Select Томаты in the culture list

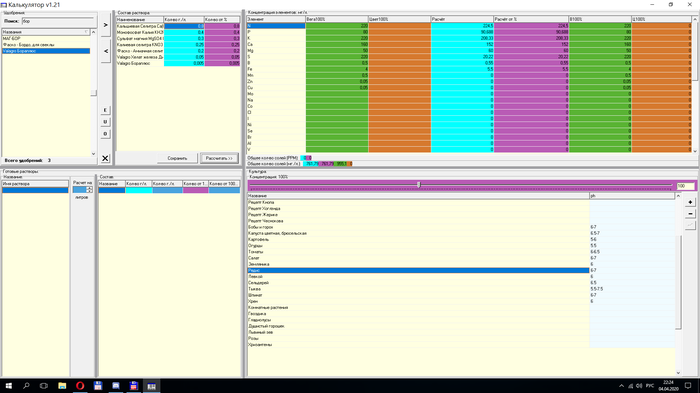tap(256, 252)
